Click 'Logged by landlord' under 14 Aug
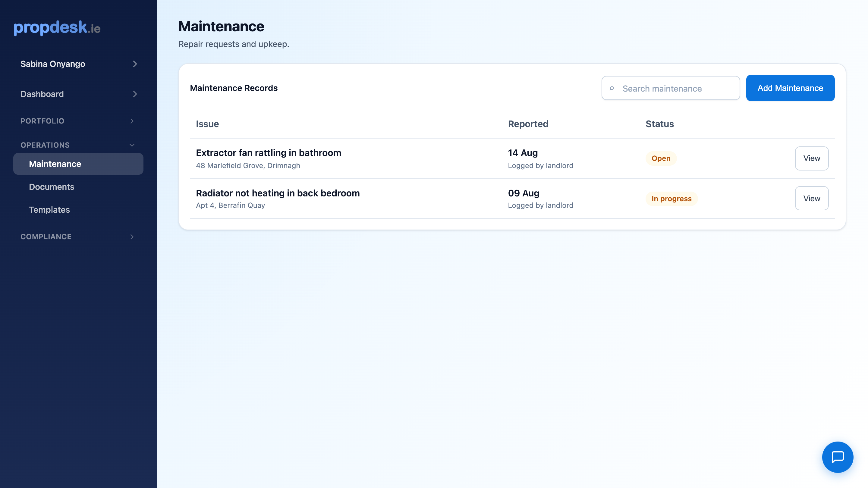Image resolution: width=868 pixels, height=488 pixels. [540, 166]
